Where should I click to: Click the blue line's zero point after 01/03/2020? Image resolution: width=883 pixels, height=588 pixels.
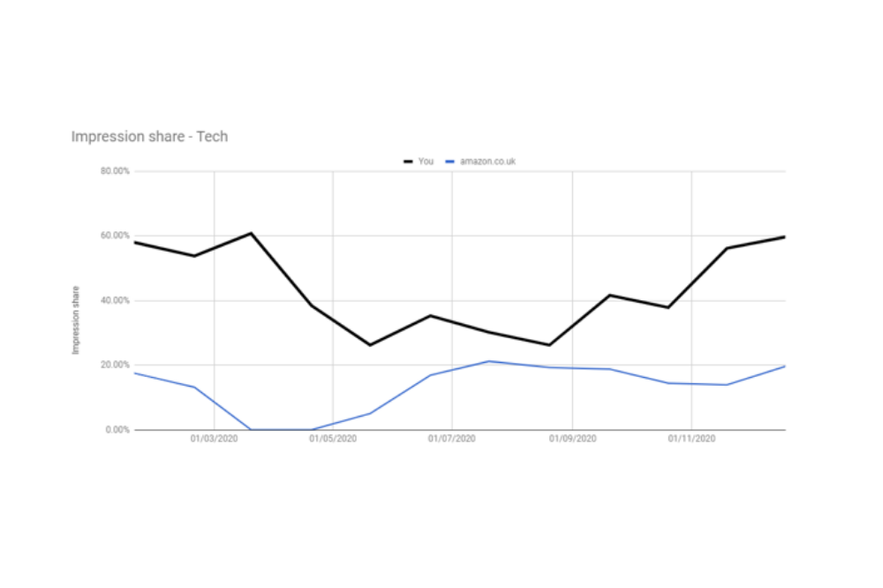[251, 429]
